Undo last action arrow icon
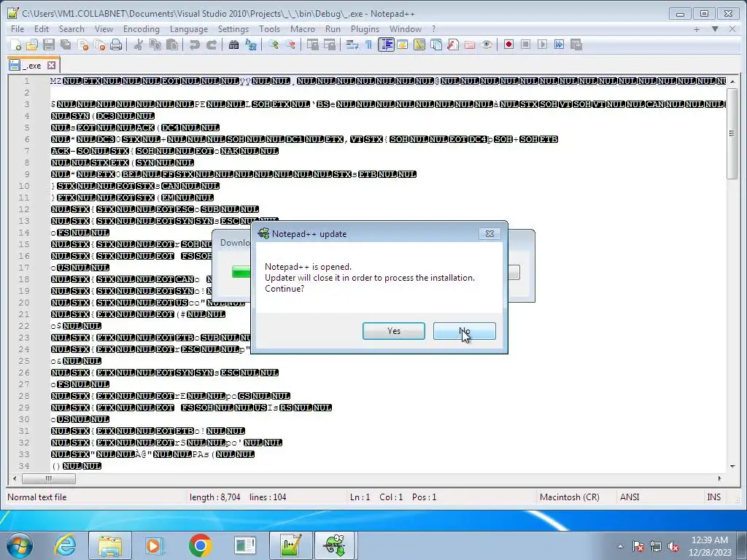Image resolution: width=747 pixels, height=560 pixels. point(194,44)
